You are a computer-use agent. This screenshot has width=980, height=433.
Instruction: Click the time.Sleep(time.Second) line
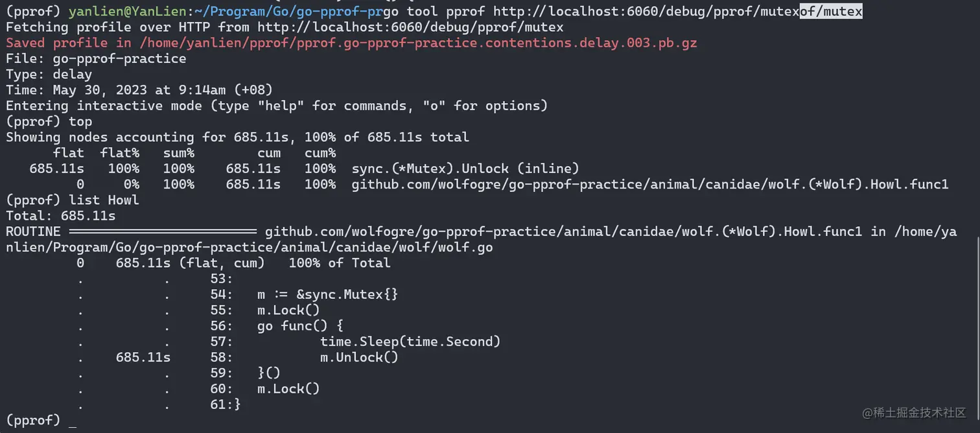[410, 342]
